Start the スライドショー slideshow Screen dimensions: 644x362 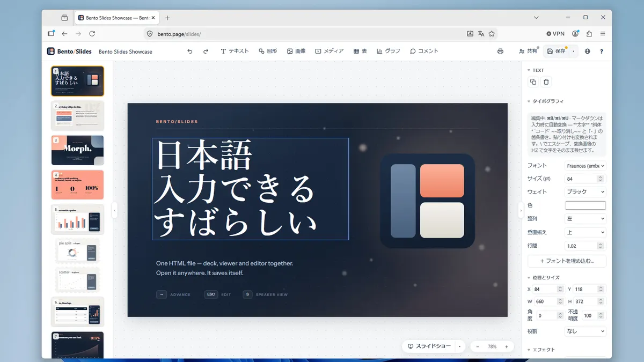[429, 346]
